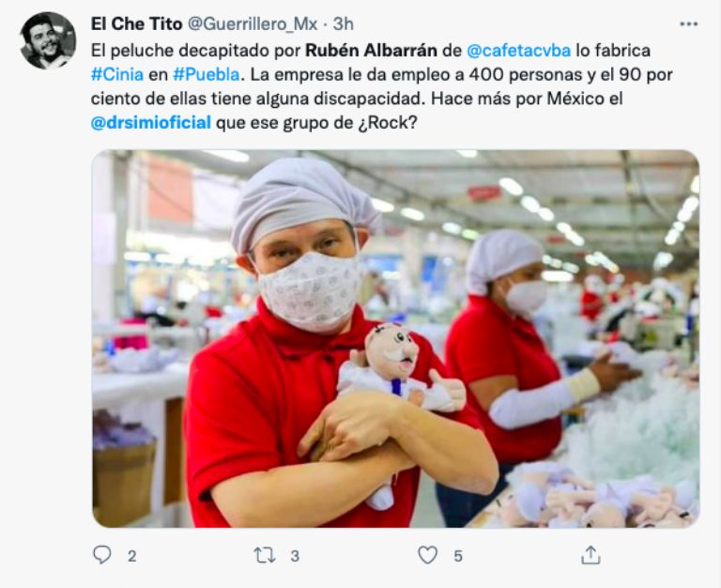Click the bold Rubén Albarrán text

[x=371, y=50]
